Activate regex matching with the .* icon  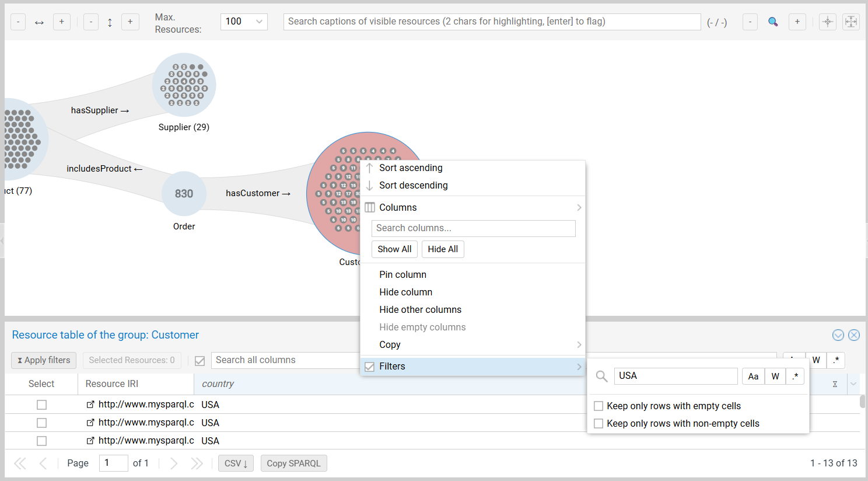pos(795,376)
